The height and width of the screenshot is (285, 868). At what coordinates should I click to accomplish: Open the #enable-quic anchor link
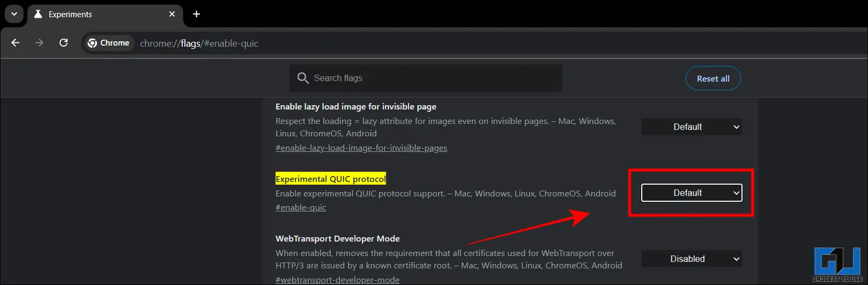point(301,207)
